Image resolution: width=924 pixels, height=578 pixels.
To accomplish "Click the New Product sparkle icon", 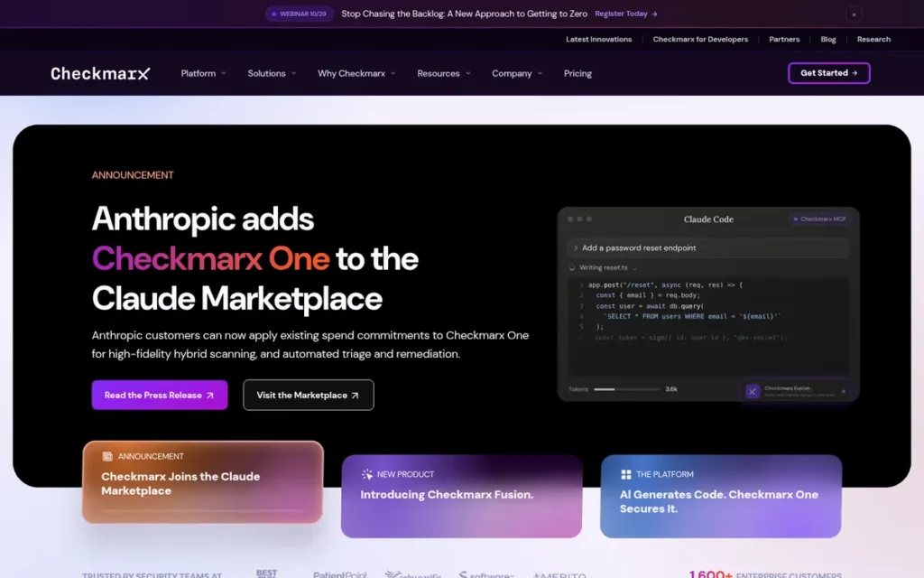I will pos(367,474).
